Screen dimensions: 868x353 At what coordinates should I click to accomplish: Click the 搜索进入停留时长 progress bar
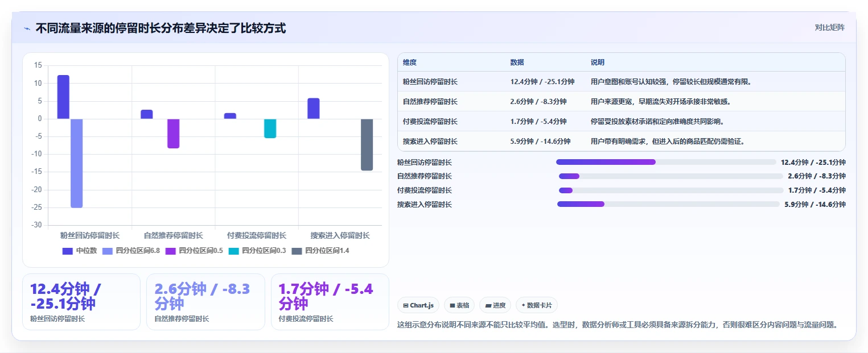tap(668, 204)
